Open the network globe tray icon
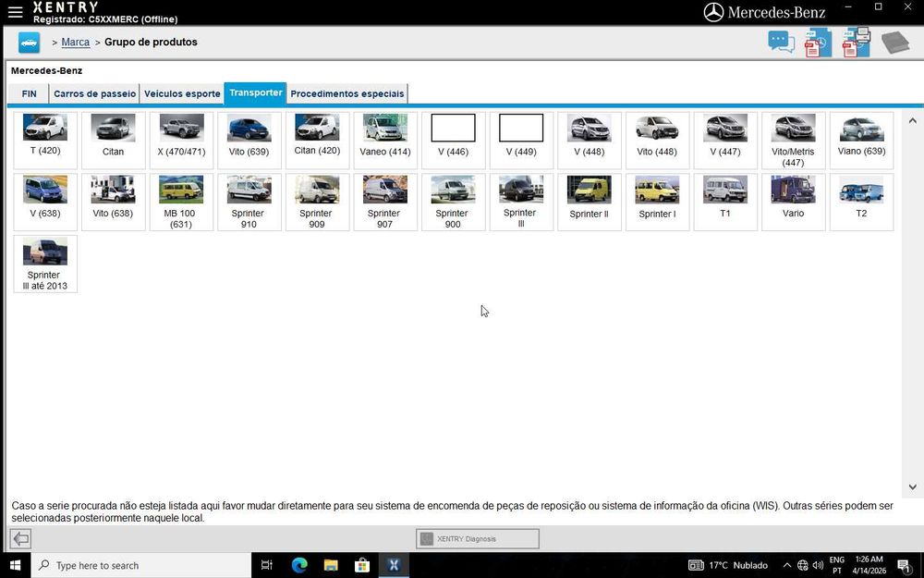The image size is (924, 578). (x=803, y=565)
